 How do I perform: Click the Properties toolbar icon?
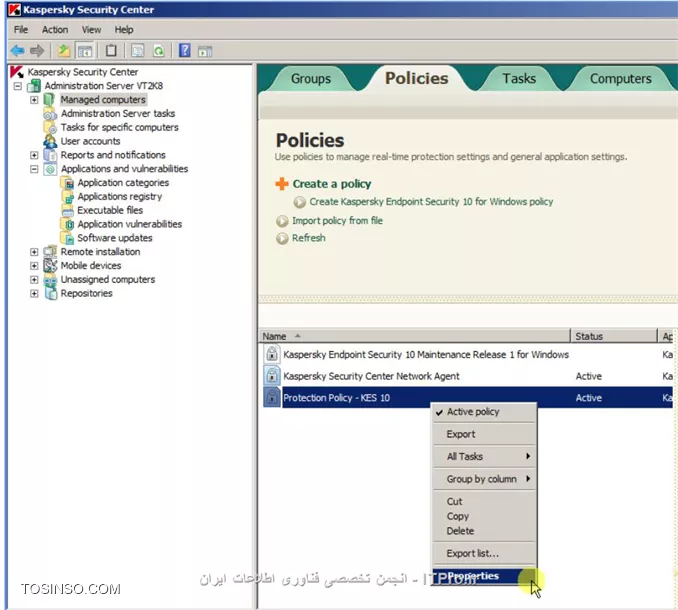coord(138,51)
